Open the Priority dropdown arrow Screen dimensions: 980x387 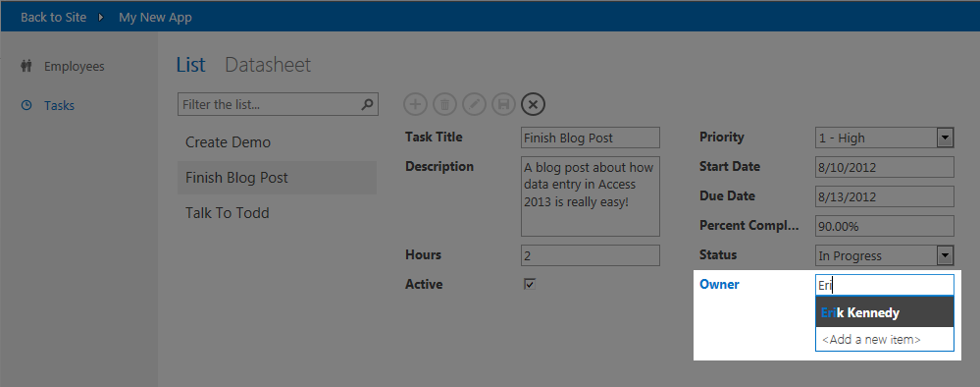click(x=946, y=138)
